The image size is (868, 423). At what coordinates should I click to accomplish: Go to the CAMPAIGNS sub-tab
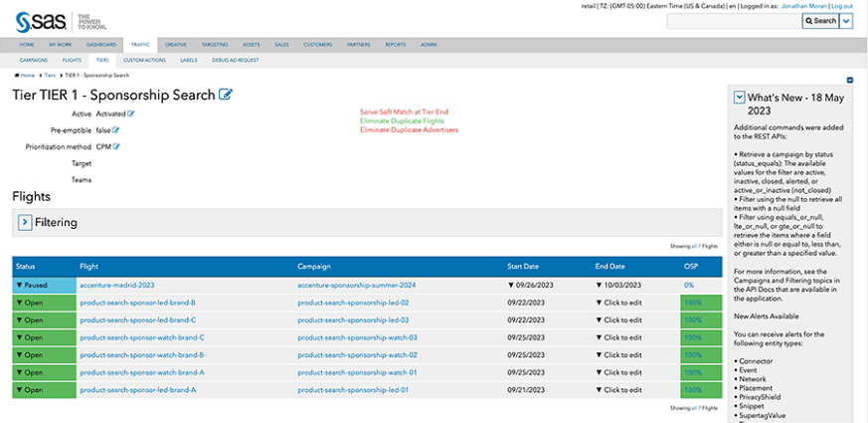point(33,60)
